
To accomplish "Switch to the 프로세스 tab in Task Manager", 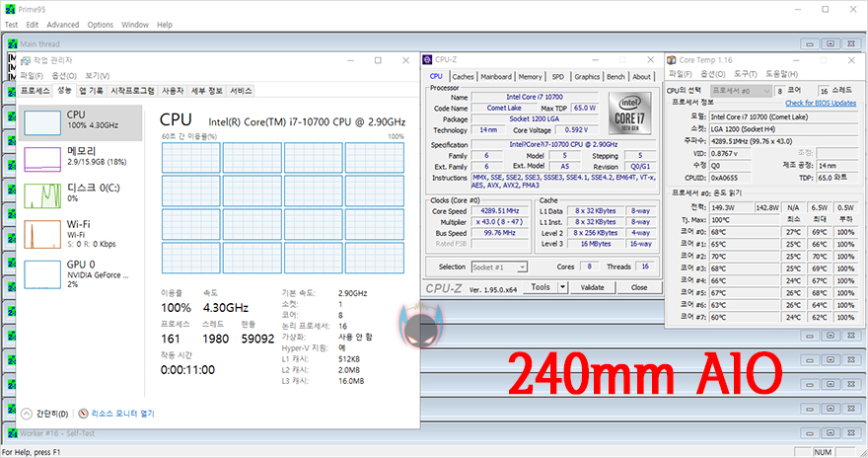I will click(x=36, y=91).
